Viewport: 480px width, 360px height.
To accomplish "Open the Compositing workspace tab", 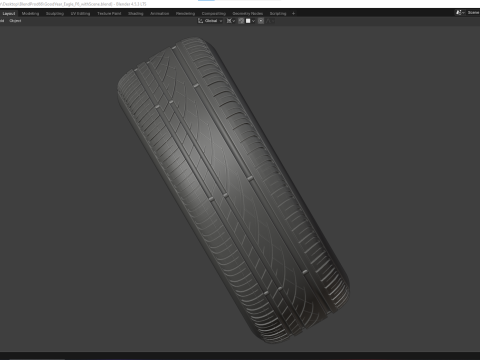I will click(214, 14).
